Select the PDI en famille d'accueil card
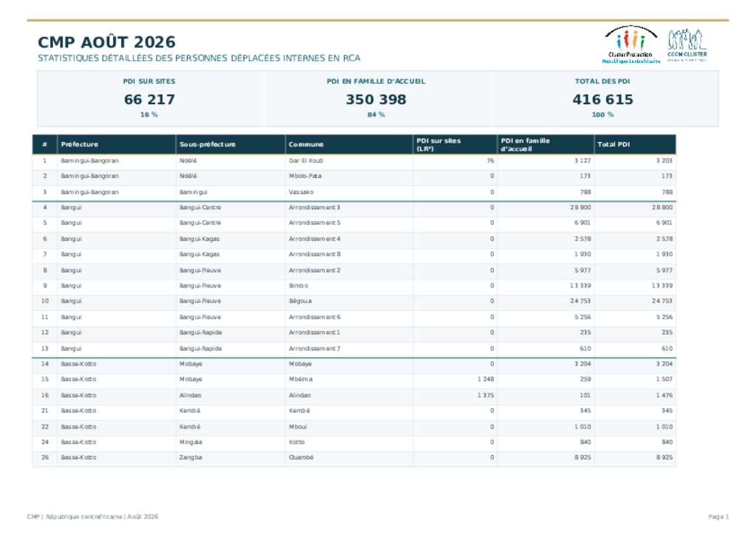 (x=376, y=98)
